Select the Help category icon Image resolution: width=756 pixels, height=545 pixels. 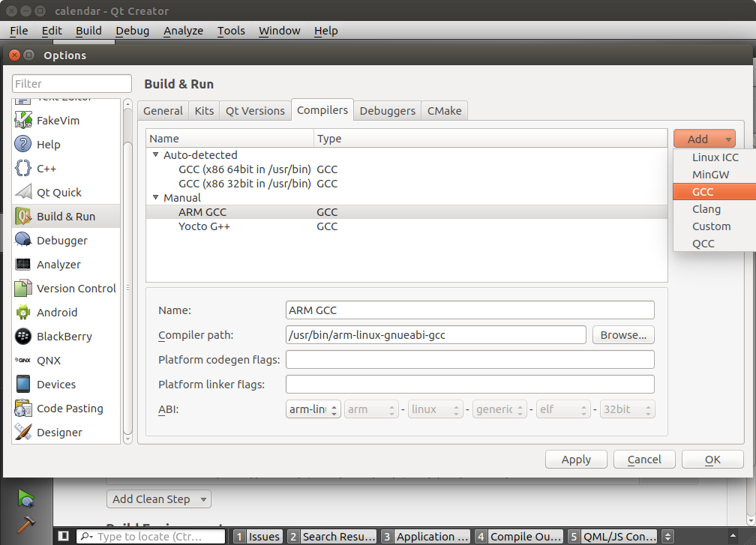23,144
